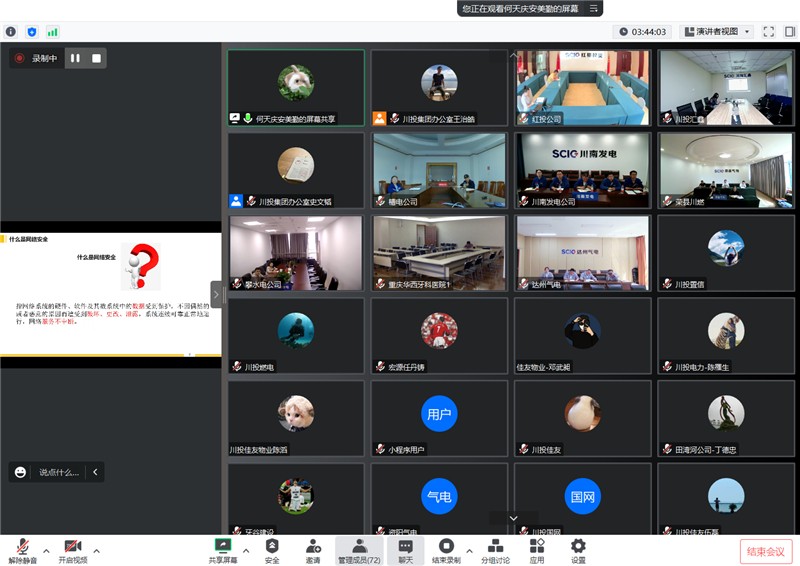Screen dimensions: 800x566
Task: Check the green network signal icon
Action: [53, 32]
